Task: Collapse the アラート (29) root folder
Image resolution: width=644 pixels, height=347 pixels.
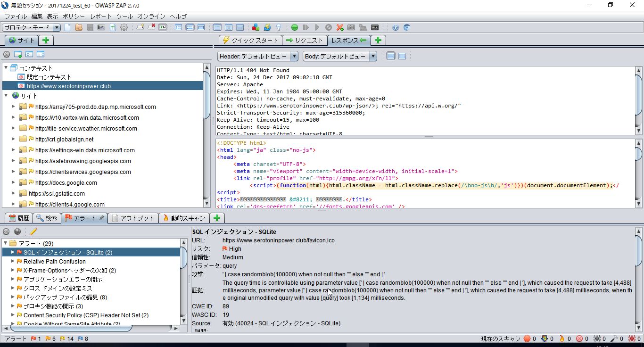Action: click(x=5, y=243)
